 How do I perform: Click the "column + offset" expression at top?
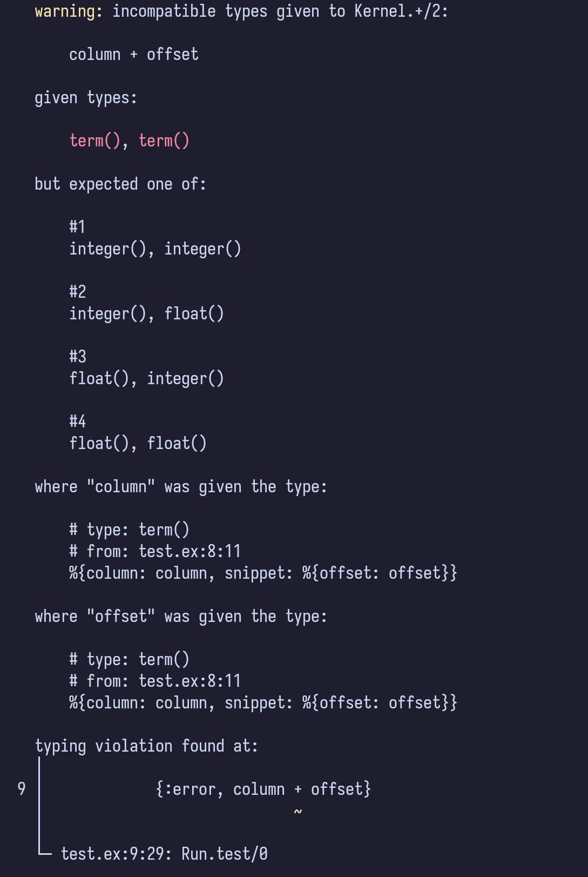pos(134,55)
